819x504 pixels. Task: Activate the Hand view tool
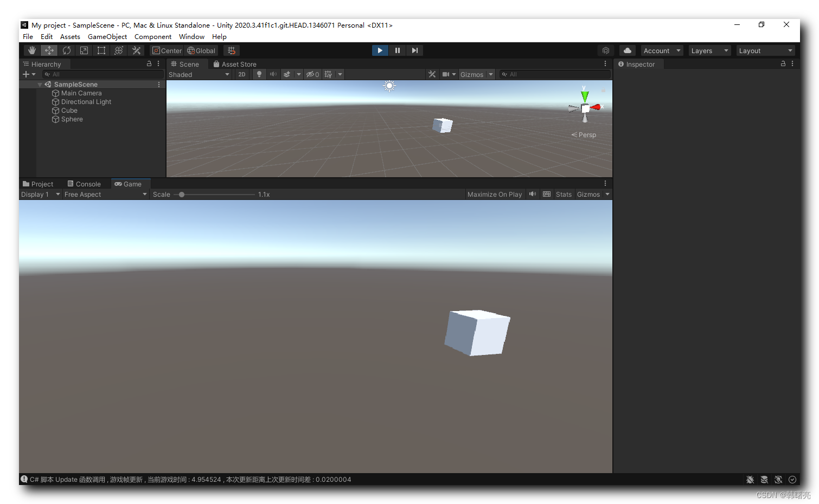pyautogui.click(x=31, y=50)
